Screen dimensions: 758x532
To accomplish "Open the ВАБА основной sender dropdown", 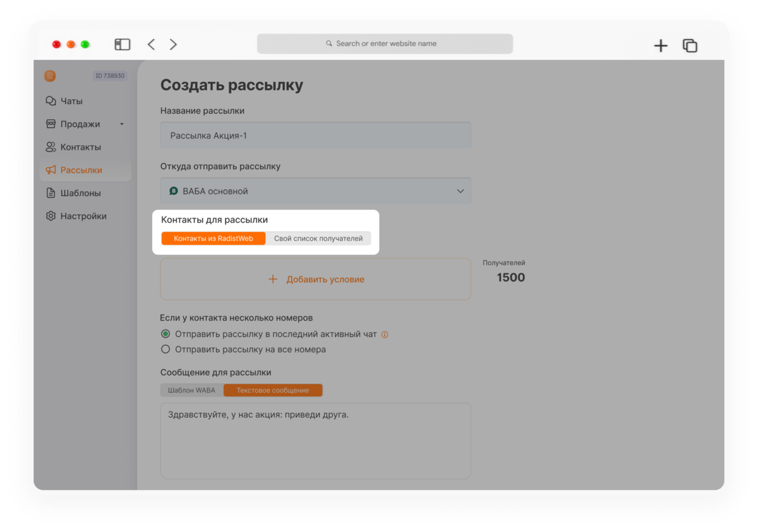I will click(315, 191).
